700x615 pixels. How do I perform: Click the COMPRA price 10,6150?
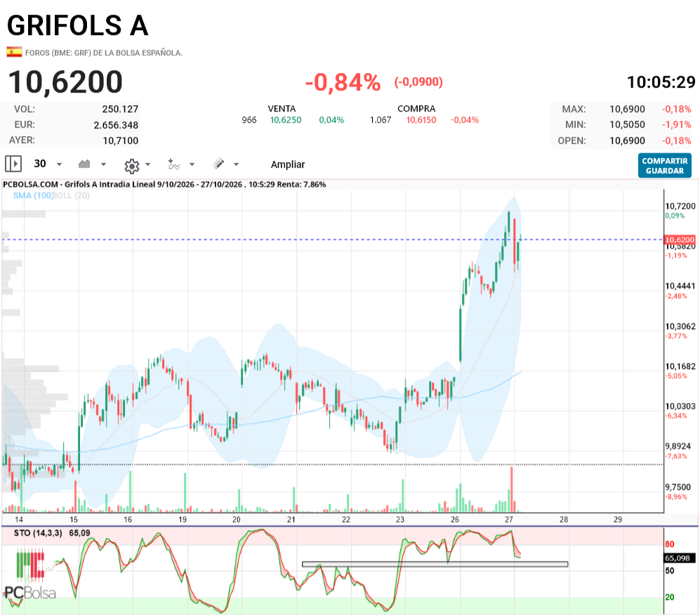421,120
